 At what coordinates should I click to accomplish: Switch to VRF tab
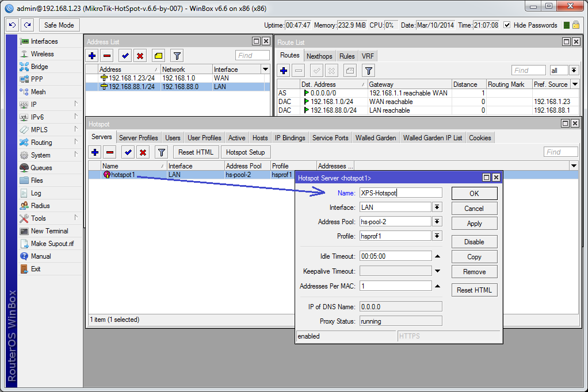[x=368, y=56]
